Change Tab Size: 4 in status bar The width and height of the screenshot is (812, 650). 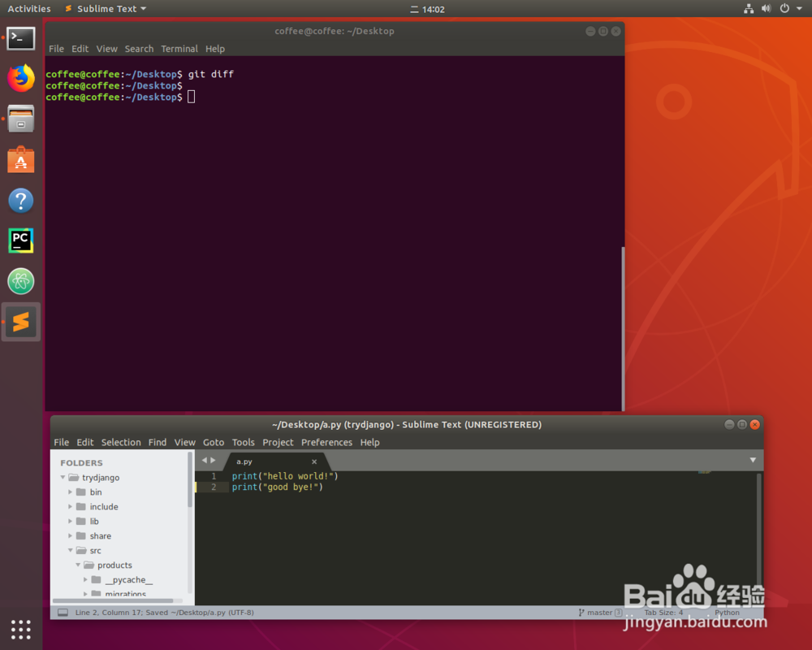[x=663, y=612]
